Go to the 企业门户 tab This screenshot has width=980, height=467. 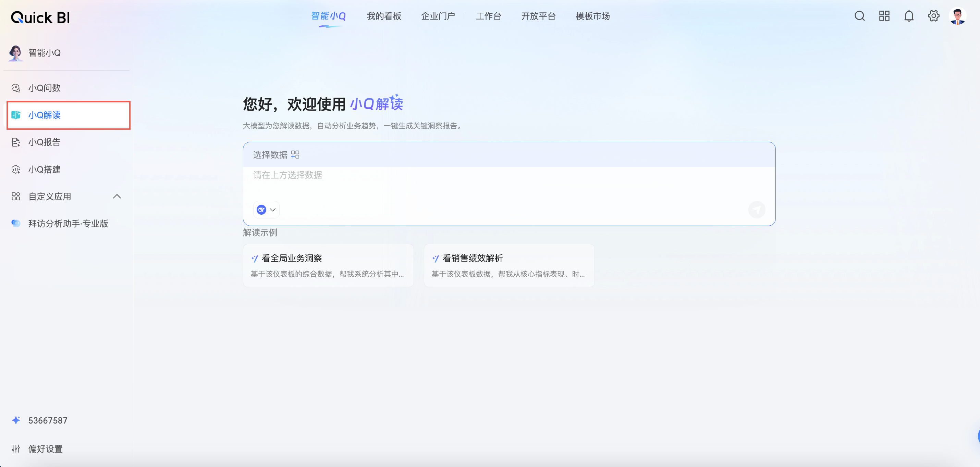pyautogui.click(x=438, y=16)
